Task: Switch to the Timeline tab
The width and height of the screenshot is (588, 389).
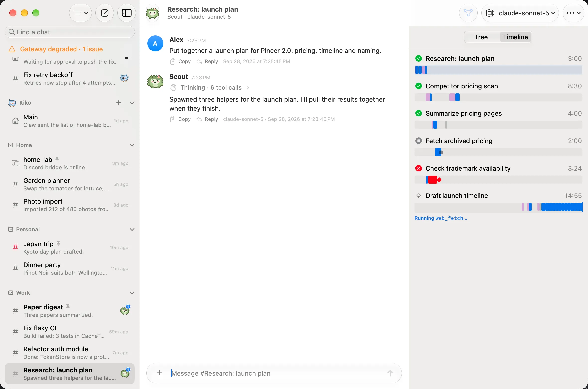Action: pyautogui.click(x=515, y=37)
